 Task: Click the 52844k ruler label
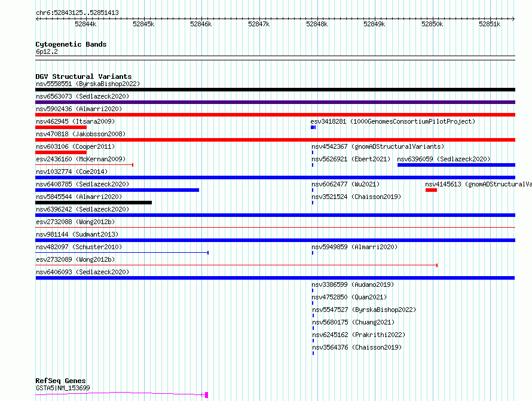tap(85, 24)
